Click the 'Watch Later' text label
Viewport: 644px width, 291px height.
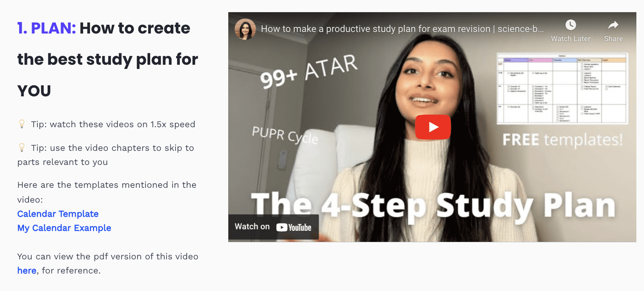tap(570, 38)
